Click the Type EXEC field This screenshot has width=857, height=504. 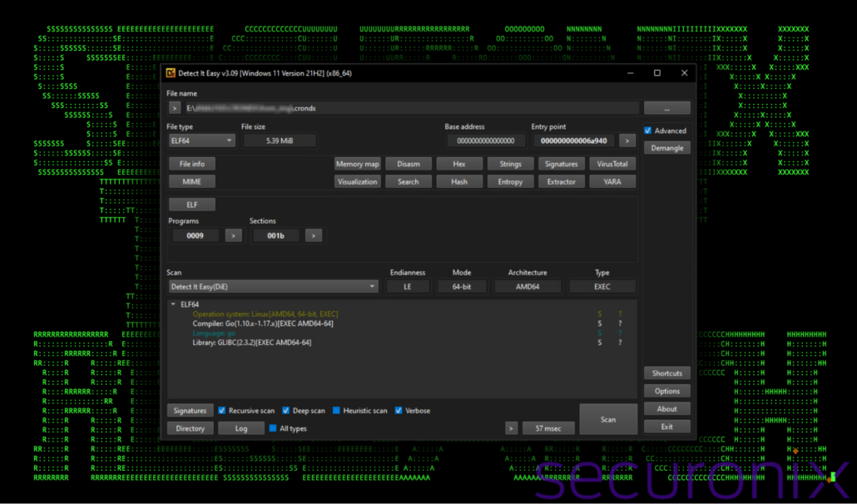pos(602,287)
